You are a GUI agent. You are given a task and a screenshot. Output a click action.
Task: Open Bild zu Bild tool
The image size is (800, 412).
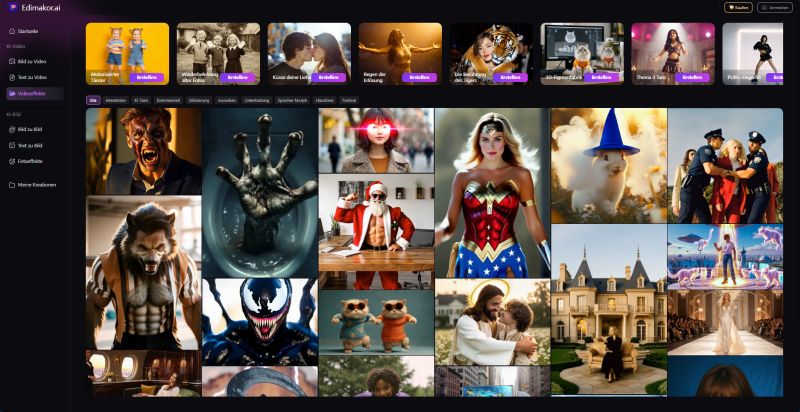(x=31, y=129)
